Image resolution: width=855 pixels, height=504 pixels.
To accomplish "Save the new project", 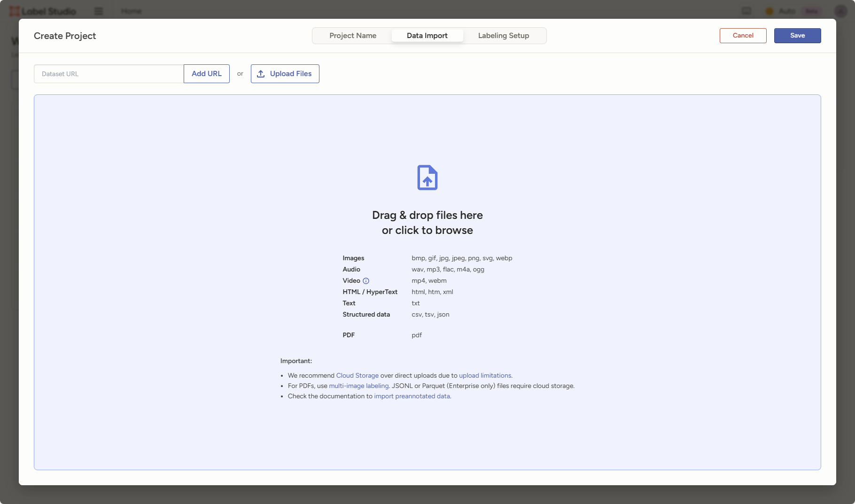I will [x=797, y=36].
